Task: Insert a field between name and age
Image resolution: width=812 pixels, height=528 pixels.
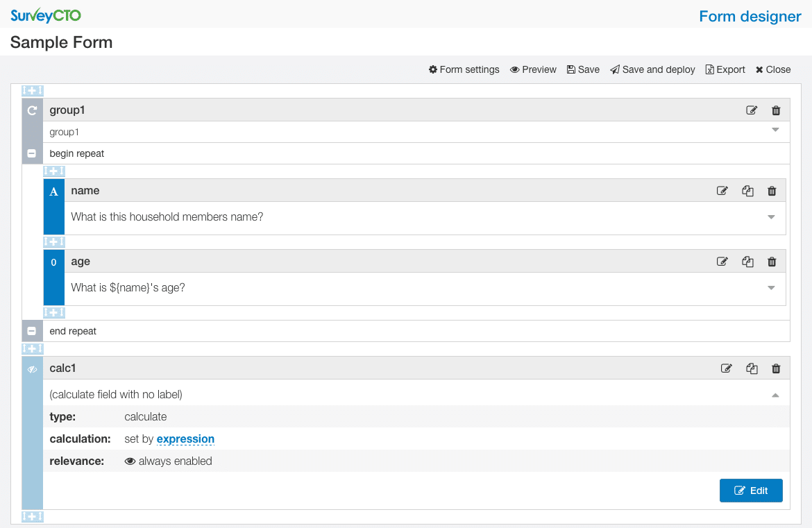Action: click(54, 241)
